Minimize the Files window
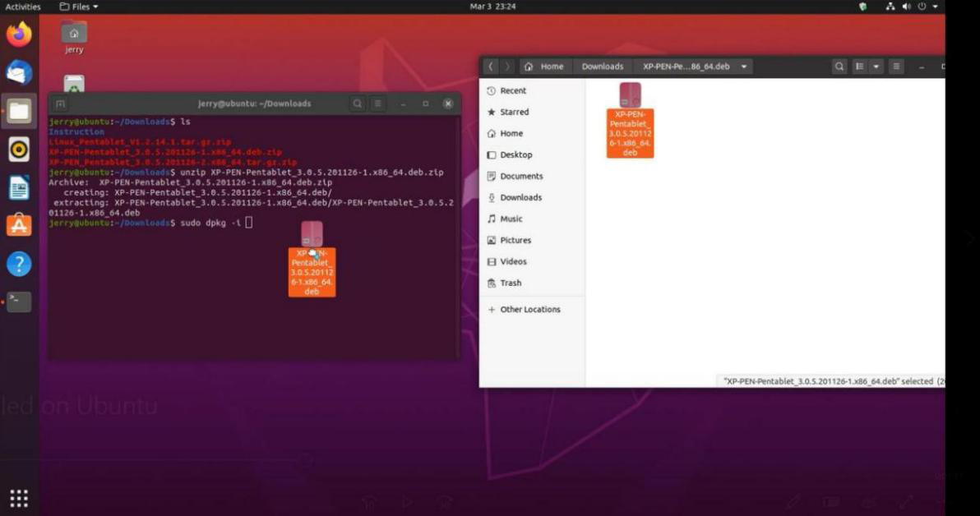The height and width of the screenshot is (516, 980). point(922,67)
